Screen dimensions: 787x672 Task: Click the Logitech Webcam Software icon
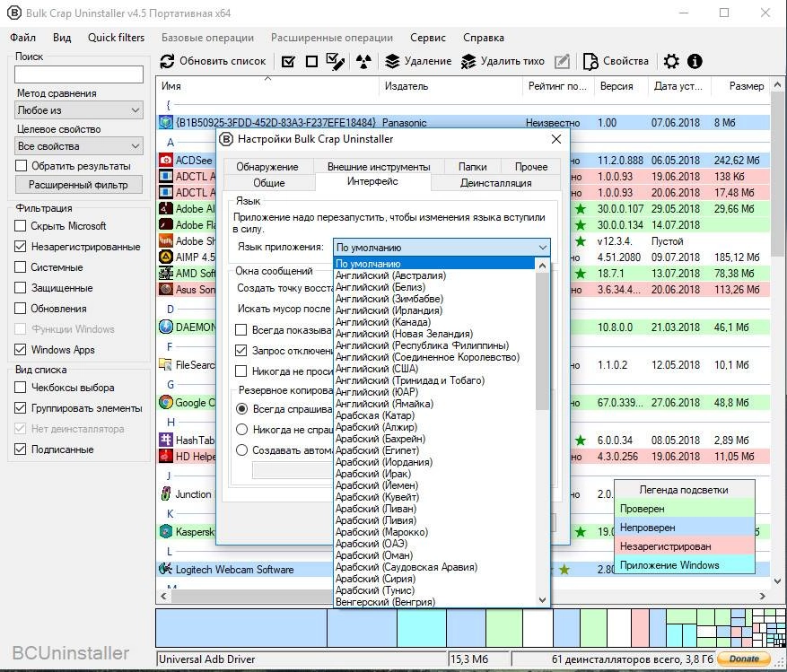(166, 569)
